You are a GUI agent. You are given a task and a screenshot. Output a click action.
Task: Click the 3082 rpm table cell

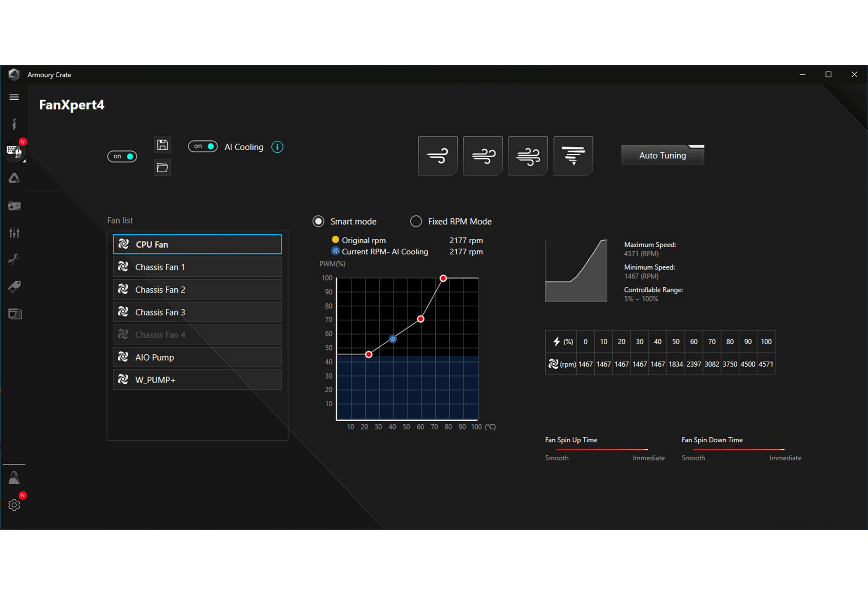tap(712, 364)
